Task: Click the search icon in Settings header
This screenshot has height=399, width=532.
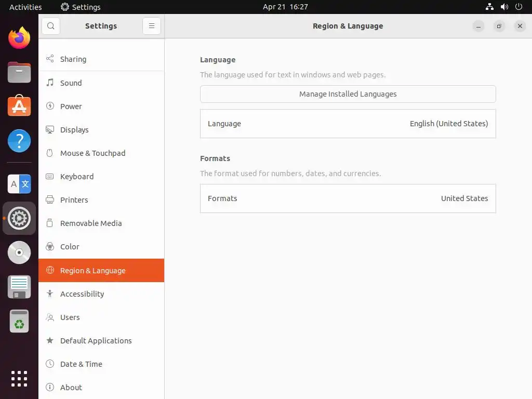Action: [x=50, y=26]
